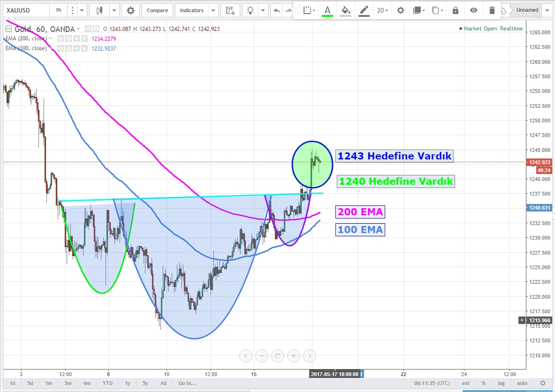Toggle visibility of EMA 200 indicator
Viewport: 555px width, 392px height.
click(x=60, y=38)
